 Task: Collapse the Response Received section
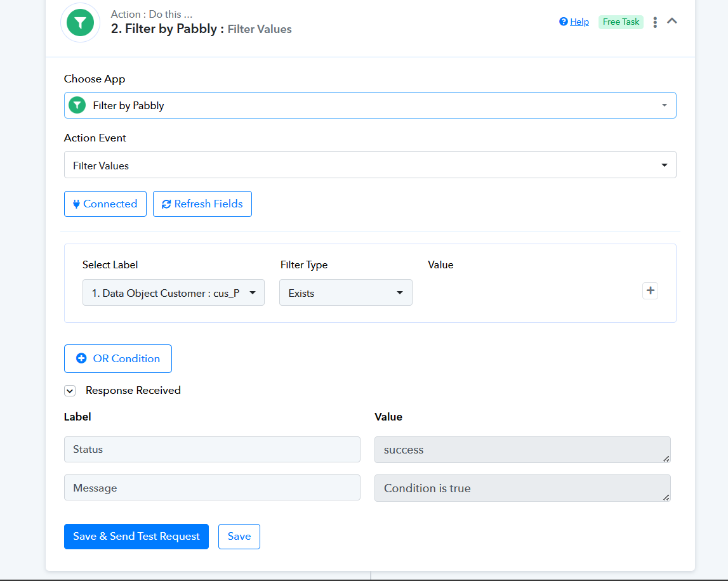click(70, 391)
